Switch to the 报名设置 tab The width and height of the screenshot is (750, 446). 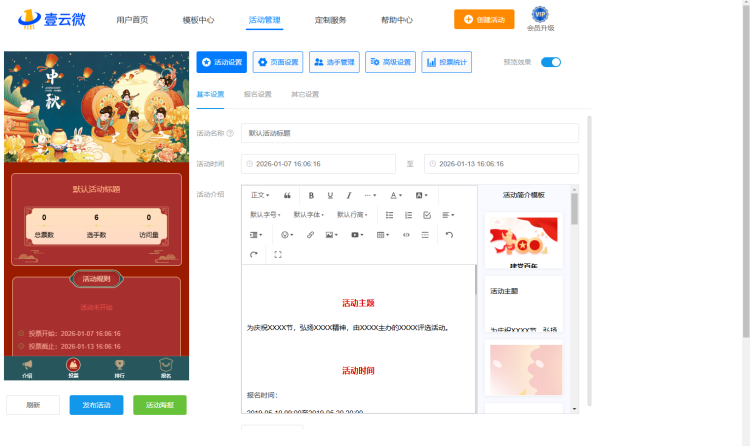(x=257, y=94)
